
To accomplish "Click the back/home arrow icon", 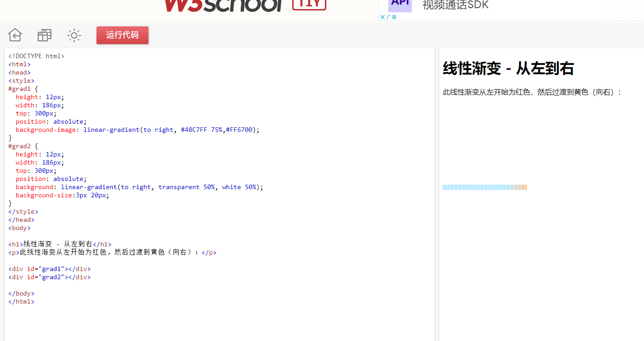I will pyautogui.click(x=15, y=35).
